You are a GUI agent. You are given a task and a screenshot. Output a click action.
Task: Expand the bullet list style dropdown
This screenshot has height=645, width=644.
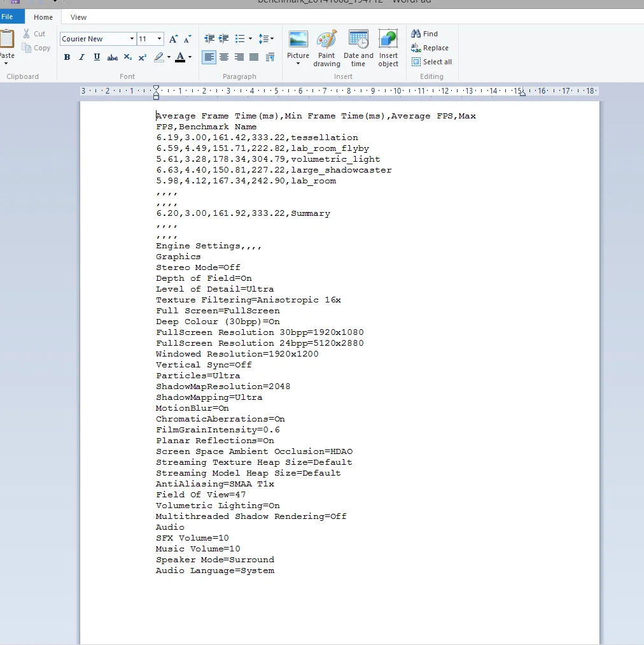tap(250, 39)
